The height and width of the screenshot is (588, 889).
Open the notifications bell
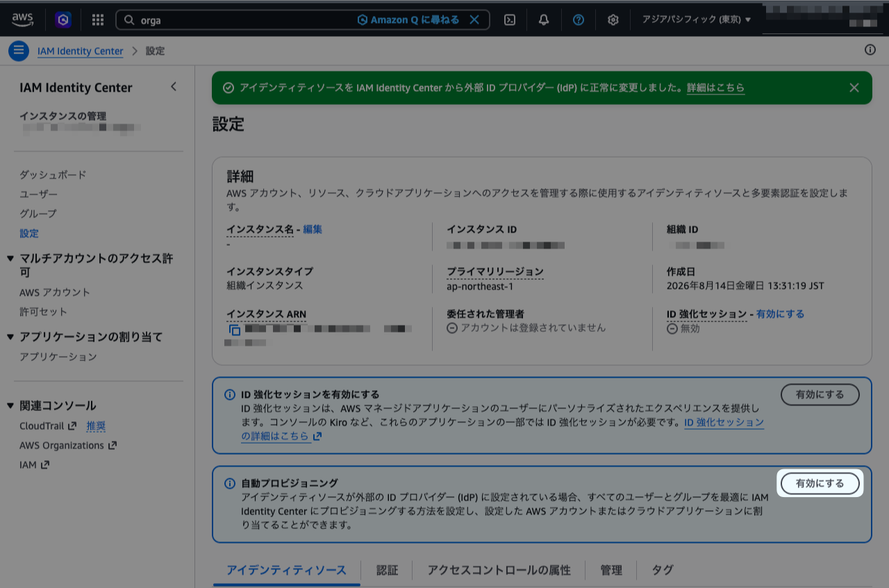[x=544, y=19]
